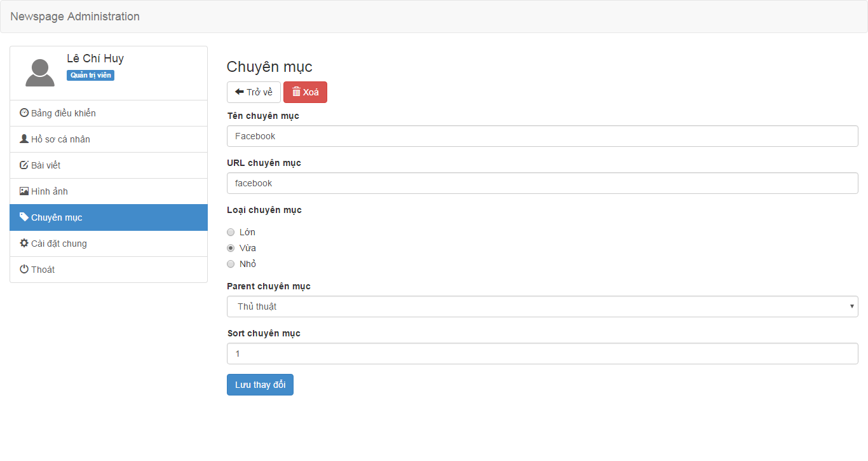Click the user avatar silhouette icon
The image size is (868, 461).
tap(40, 72)
